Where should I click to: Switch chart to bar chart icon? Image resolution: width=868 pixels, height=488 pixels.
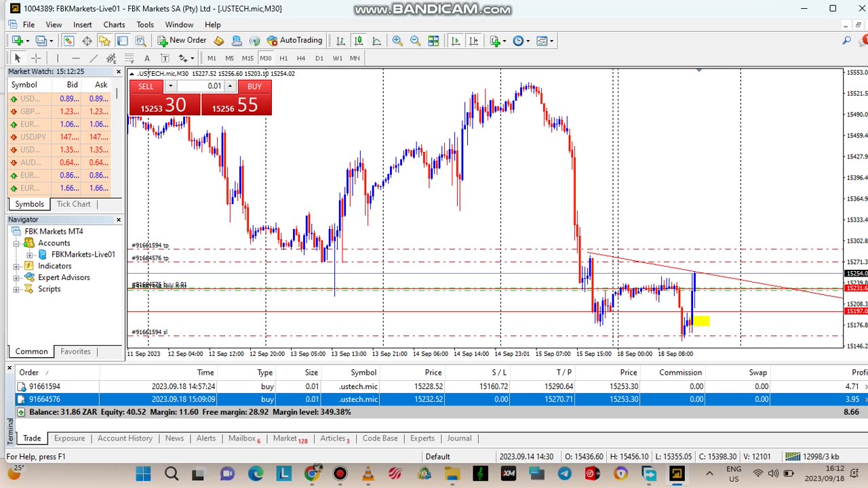coord(340,41)
